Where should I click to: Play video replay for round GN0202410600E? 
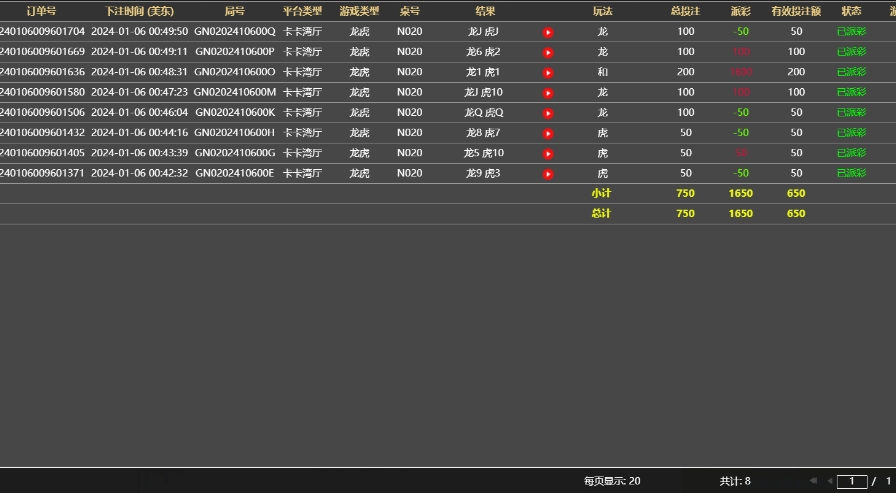point(548,174)
